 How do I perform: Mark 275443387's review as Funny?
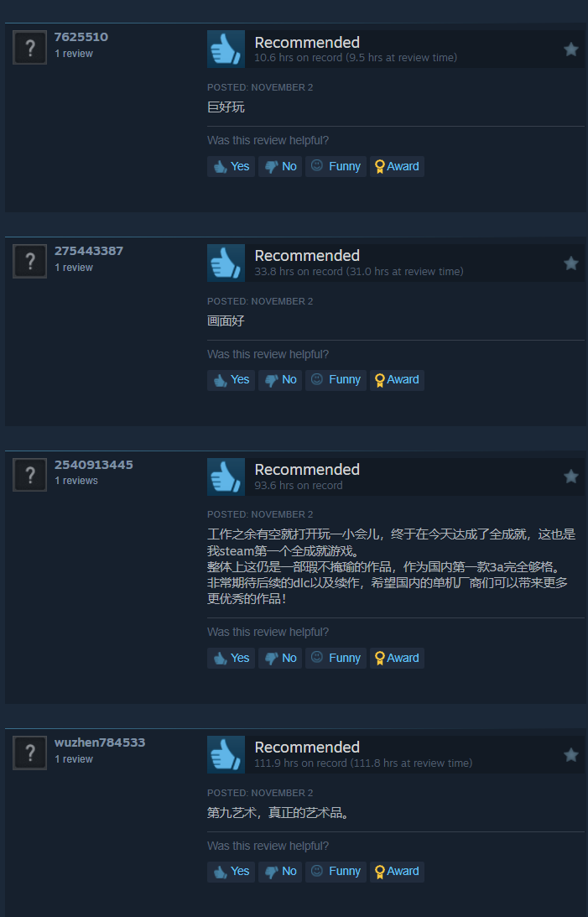pos(336,380)
